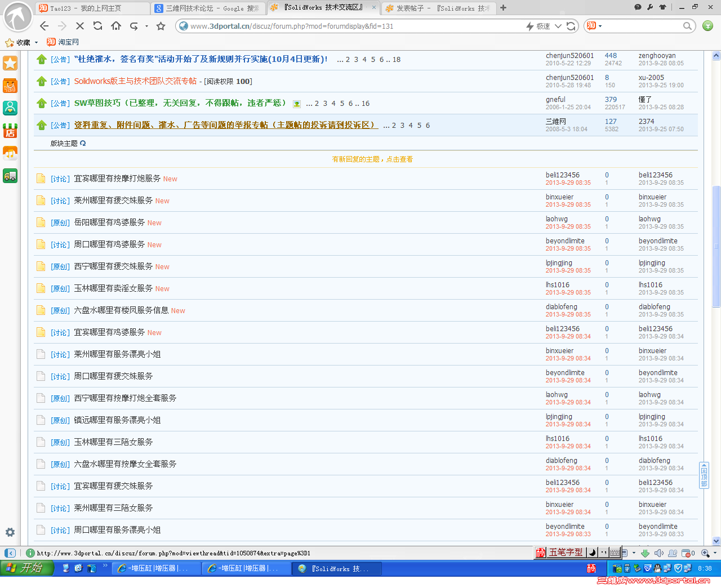The width and height of the screenshot is (721, 588).
Task: Open a new browser tab
Action: (x=503, y=8)
